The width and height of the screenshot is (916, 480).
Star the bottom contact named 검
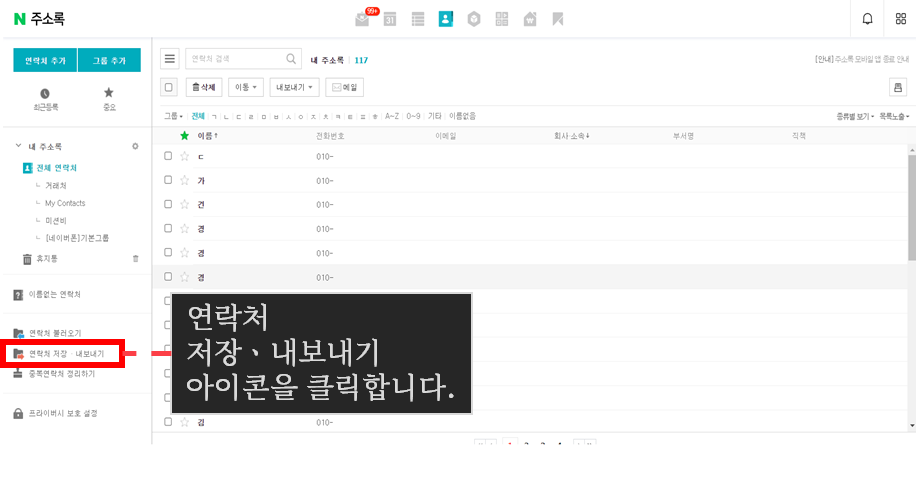(x=185, y=422)
